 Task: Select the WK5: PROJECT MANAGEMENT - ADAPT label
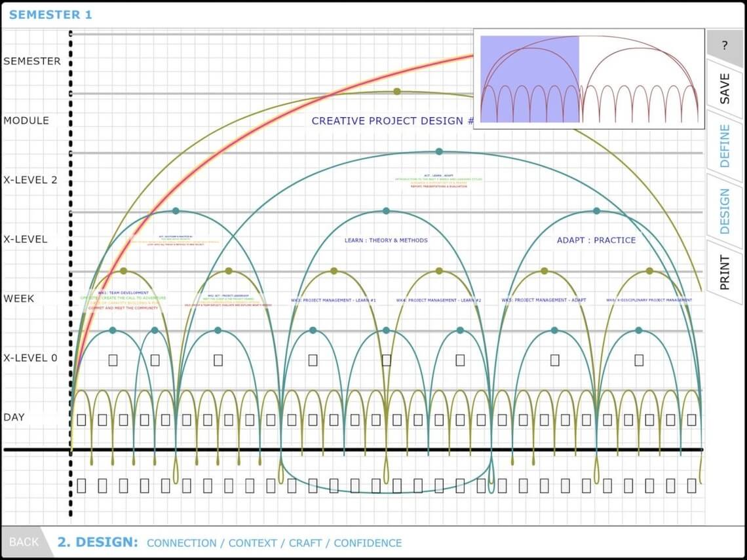tap(544, 301)
